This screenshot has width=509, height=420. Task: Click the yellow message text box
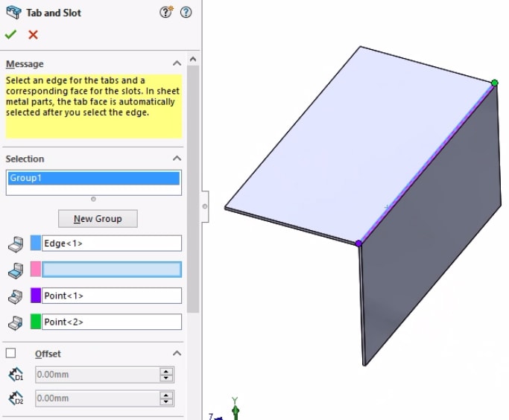point(94,106)
